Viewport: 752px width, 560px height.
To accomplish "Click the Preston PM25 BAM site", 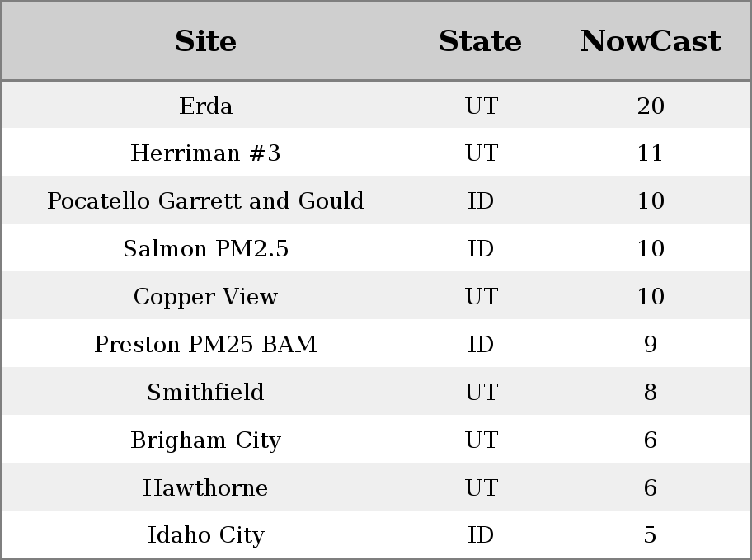I will pos(205,344).
